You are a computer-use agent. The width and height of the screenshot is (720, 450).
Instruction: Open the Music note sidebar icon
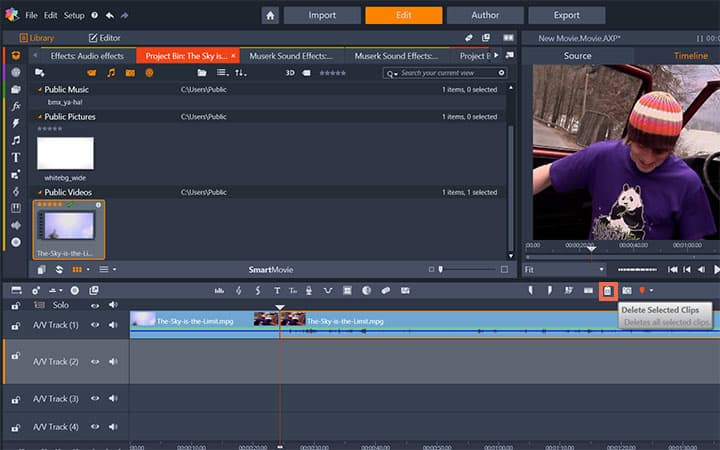point(16,140)
